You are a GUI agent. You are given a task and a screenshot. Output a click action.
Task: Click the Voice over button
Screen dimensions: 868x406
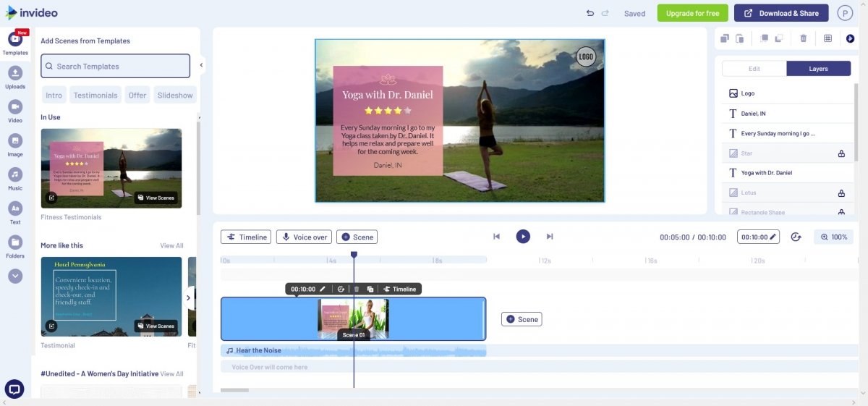coord(304,237)
